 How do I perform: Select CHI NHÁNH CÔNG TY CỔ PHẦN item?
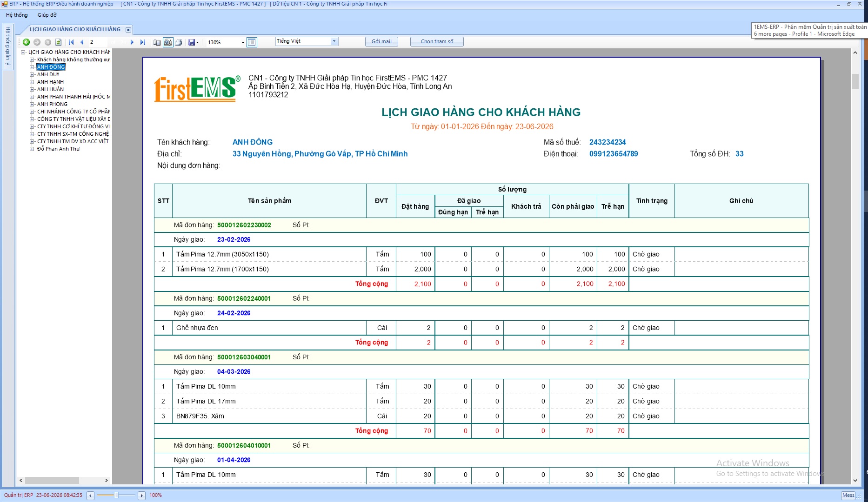pyautogui.click(x=73, y=112)
